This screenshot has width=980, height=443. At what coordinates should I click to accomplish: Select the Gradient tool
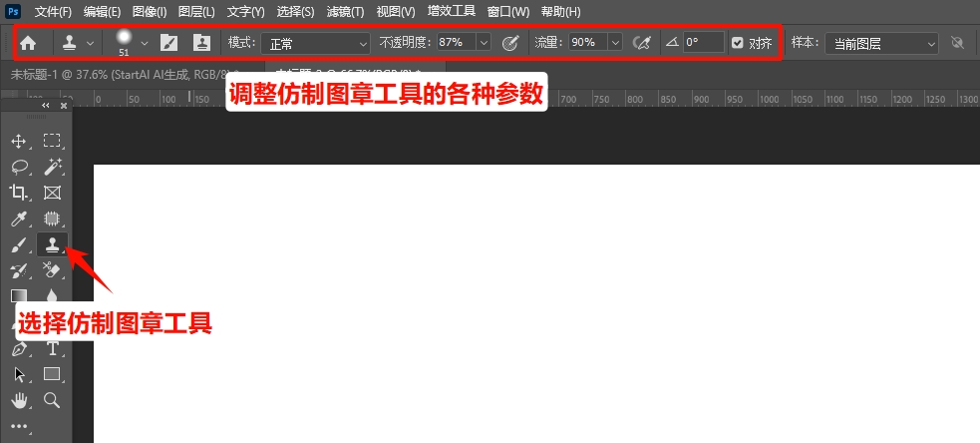point(19,296)
